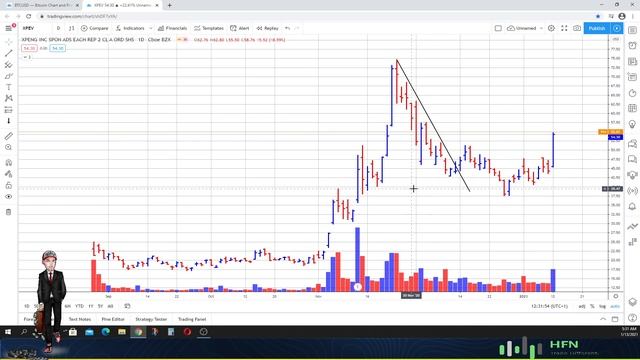
Task: Select the zoom in tool
Action: (9, 147)
